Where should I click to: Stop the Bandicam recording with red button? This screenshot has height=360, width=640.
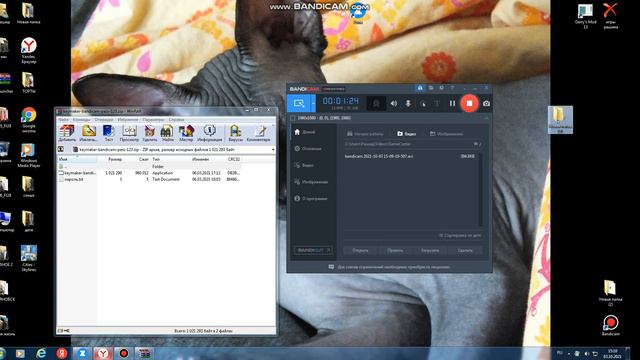coord(469,104)
